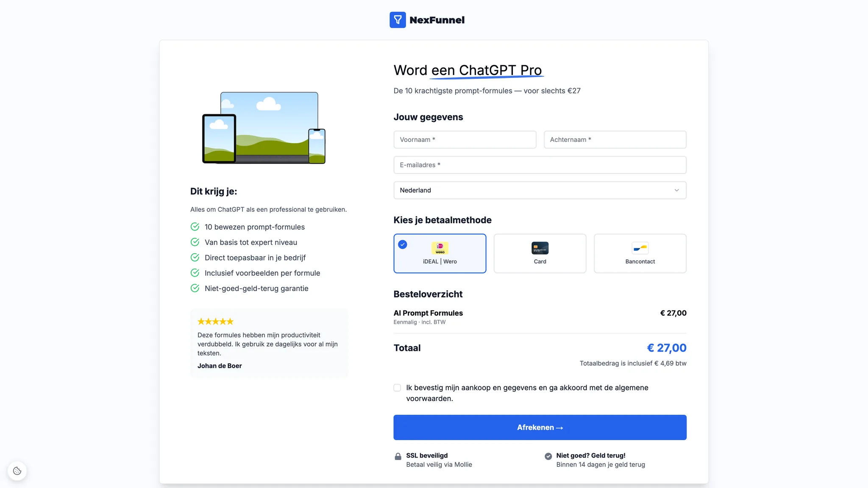Tick the terms and conditions confirmation checkbox
Image resolution: width=868 pixels, height=488 pixels.
tap(397, 388)
